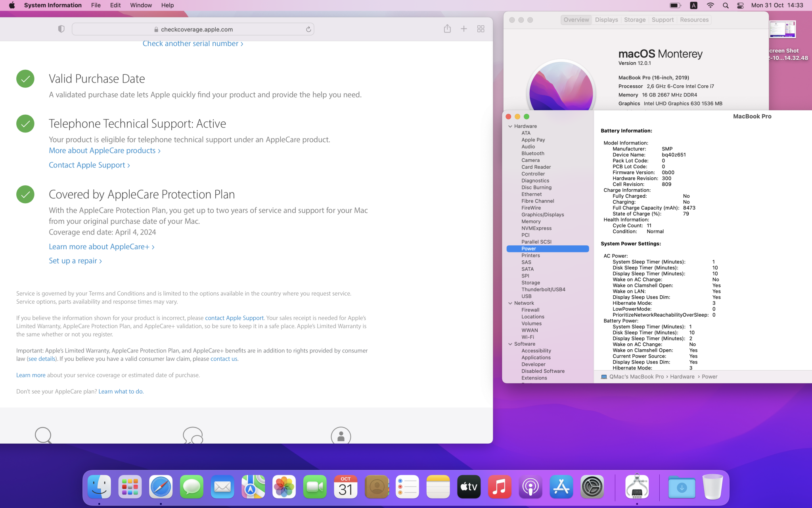Viewport: 812px width, 508px height.
Task: Switch to the Displays tab
Action: point(606,20)
